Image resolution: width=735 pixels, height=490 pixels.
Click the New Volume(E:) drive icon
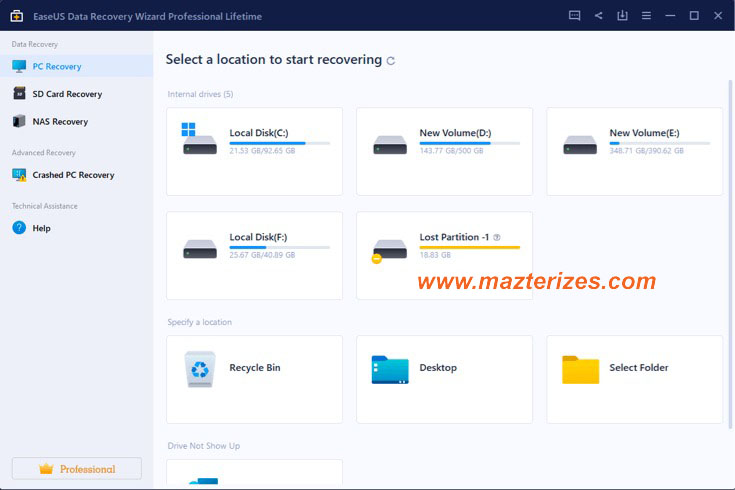(x=580, y=144)
